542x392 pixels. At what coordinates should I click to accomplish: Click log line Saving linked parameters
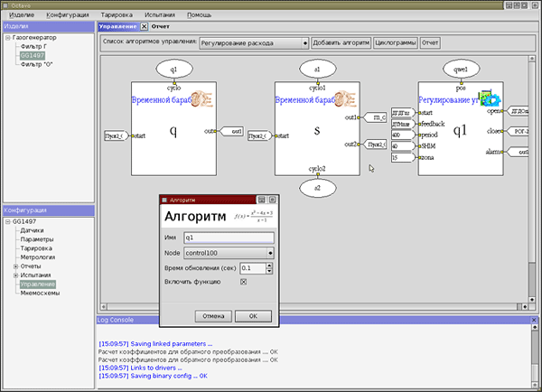155,344
